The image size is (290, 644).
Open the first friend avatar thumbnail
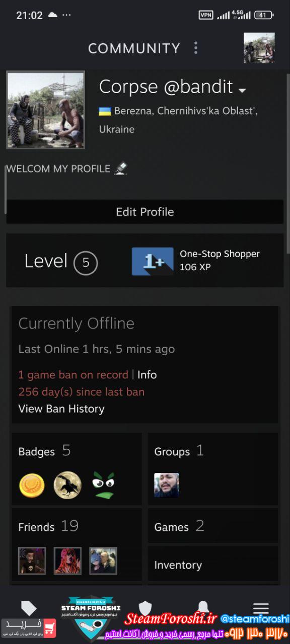point(32,561)
